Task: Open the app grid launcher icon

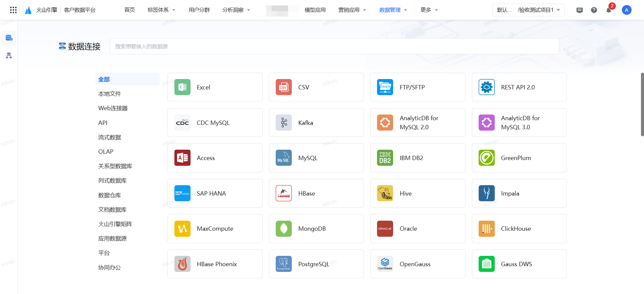Action: (x=13, y=10)
